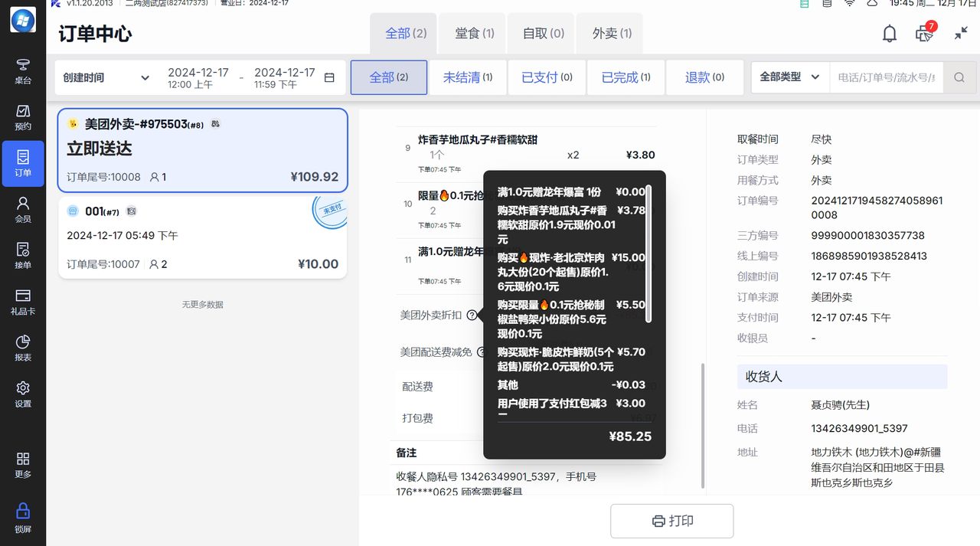The height and width of the screenshot is (546, 980).
Task: Filter orders by 已支付 (0)
Action: pyautogui.click(x=547, y=77)
